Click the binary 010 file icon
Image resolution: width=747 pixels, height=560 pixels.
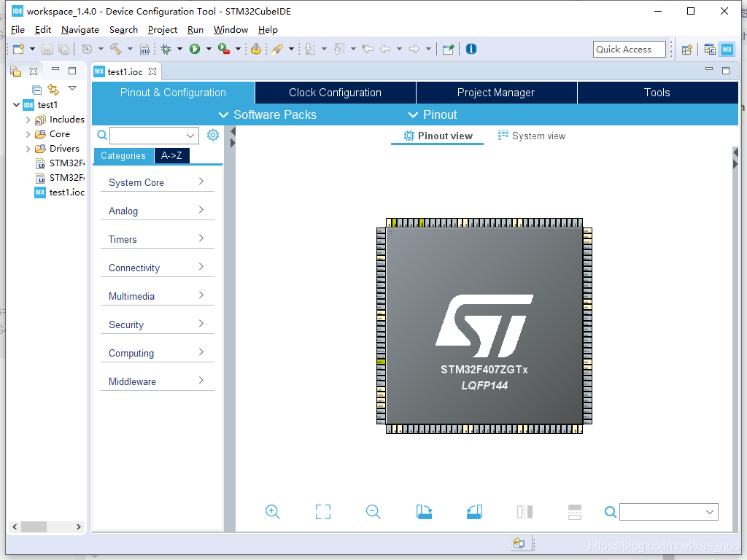point(145,49)
